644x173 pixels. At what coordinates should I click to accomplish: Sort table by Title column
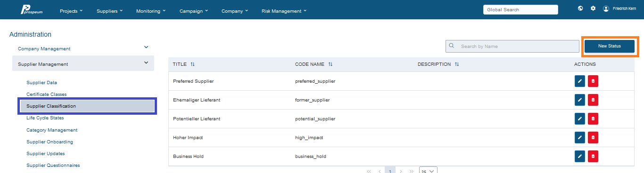(192, 64)
